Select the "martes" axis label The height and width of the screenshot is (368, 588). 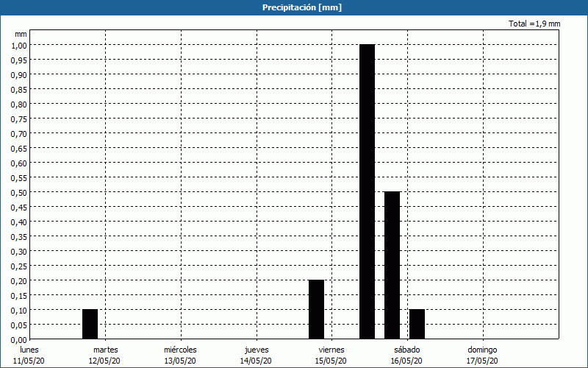coord(105,350)
